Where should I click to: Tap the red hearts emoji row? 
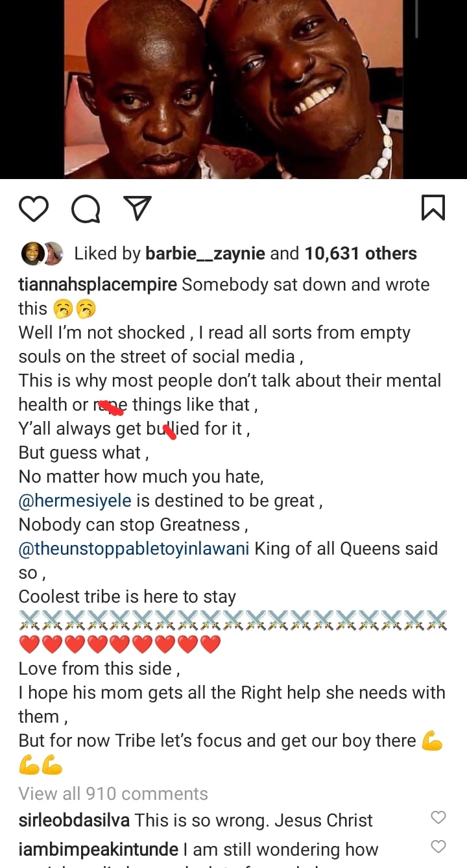coord(120,645)
